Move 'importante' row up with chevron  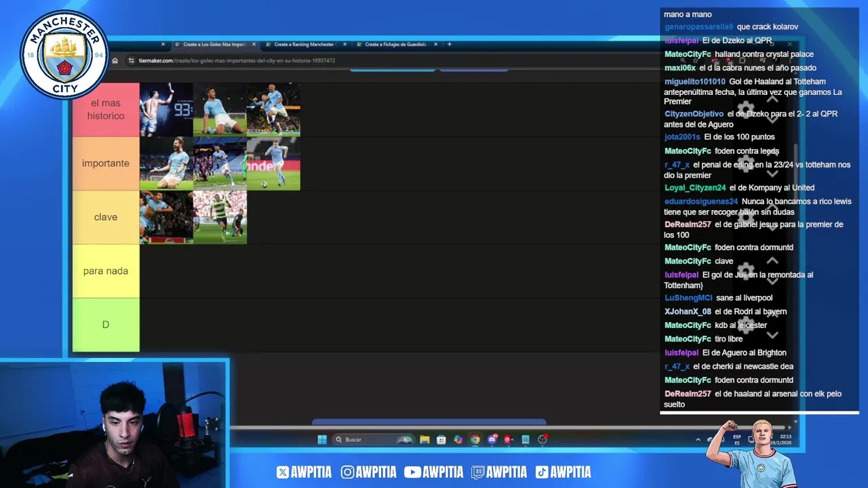pos(772,153)
